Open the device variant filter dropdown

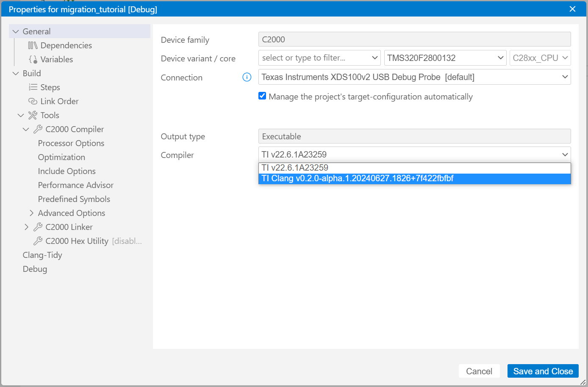(374, 58)
